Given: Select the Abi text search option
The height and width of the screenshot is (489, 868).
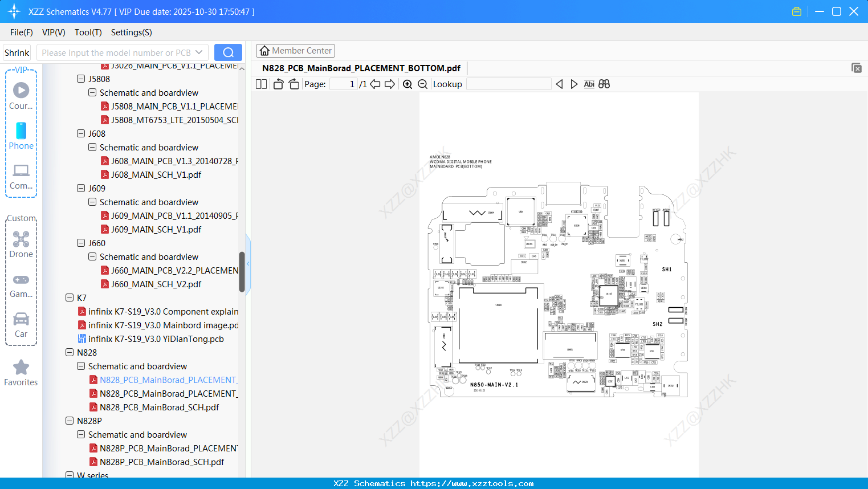Looking at the screenshot, I should tap(589, 84).
